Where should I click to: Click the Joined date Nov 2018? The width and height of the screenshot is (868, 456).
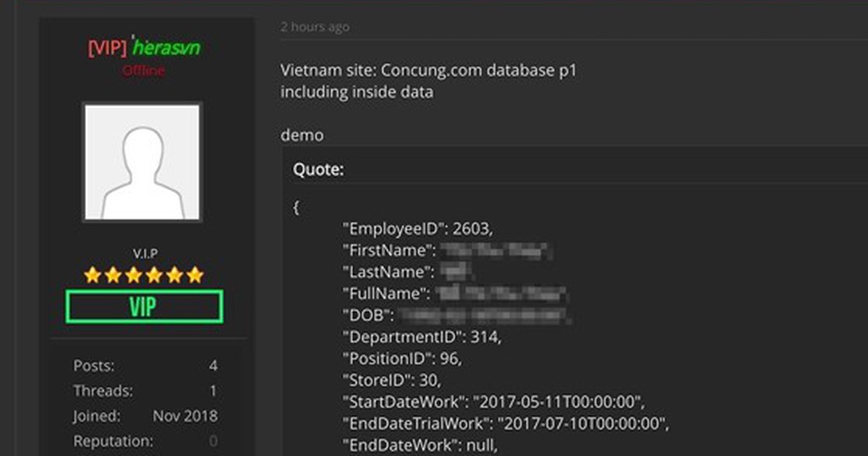[184, 416]
